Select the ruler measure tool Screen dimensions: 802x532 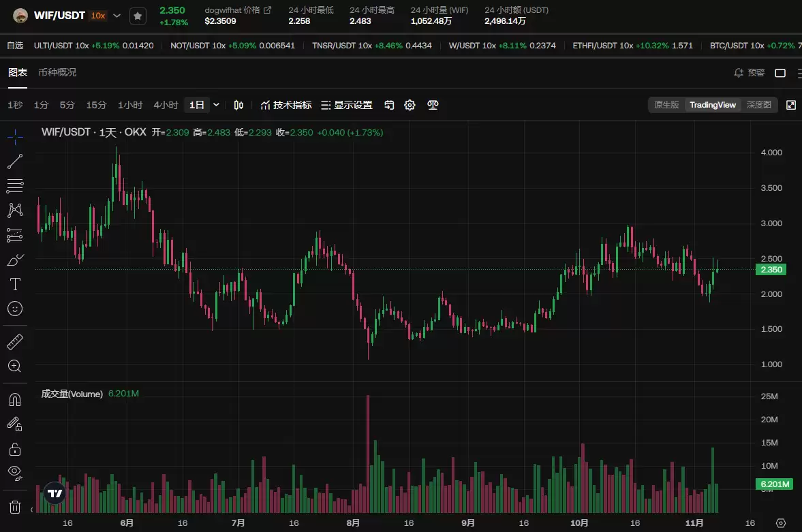point(15,342)
